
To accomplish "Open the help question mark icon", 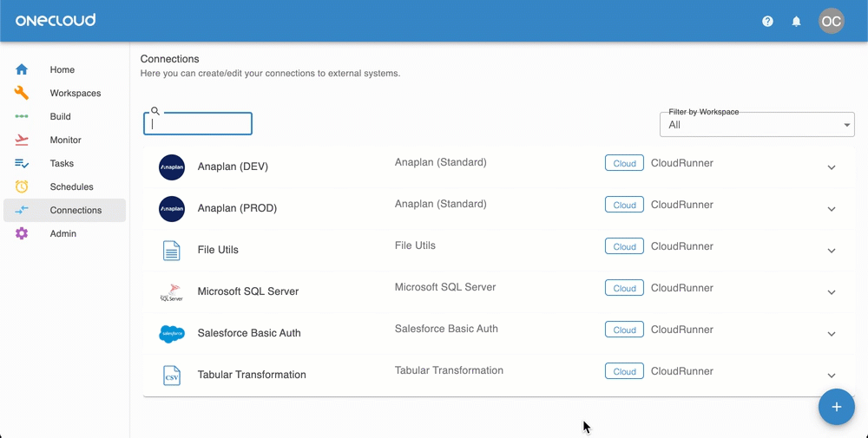I will tap(767, 22).
